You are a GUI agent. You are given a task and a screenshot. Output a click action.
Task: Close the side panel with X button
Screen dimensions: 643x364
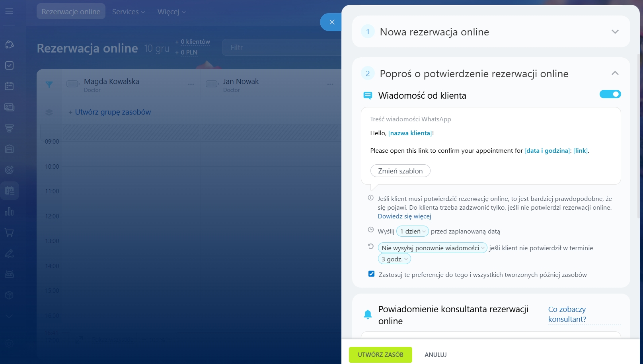(x=332, y=22)
